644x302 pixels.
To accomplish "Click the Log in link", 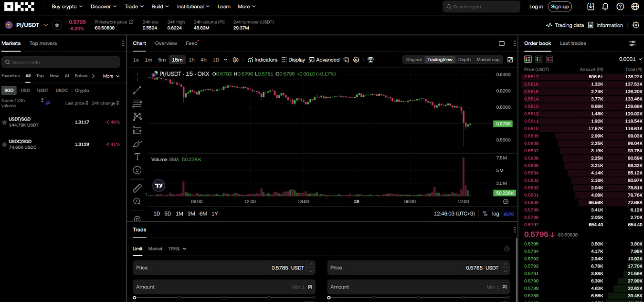I will [536, 7].
